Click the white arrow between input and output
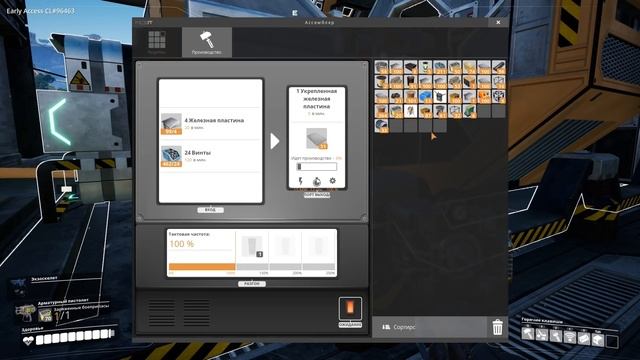640x360 pixels. [x=275, y=141]
